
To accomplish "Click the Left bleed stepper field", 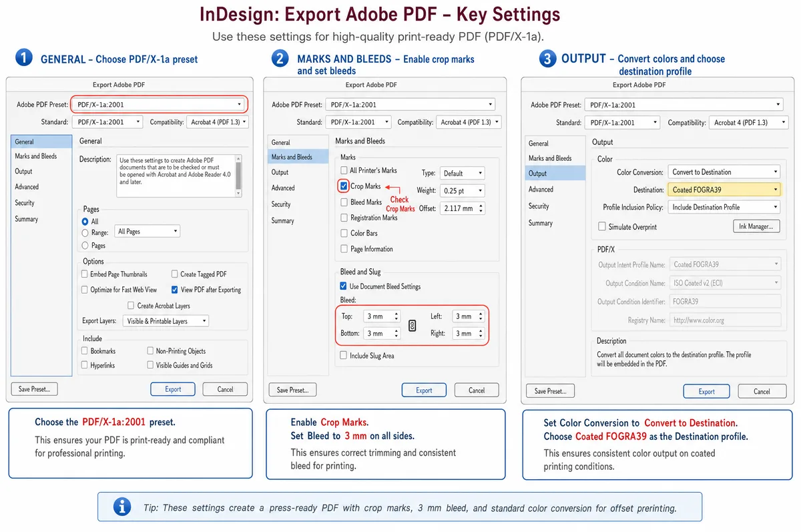I will click(469, 316).
